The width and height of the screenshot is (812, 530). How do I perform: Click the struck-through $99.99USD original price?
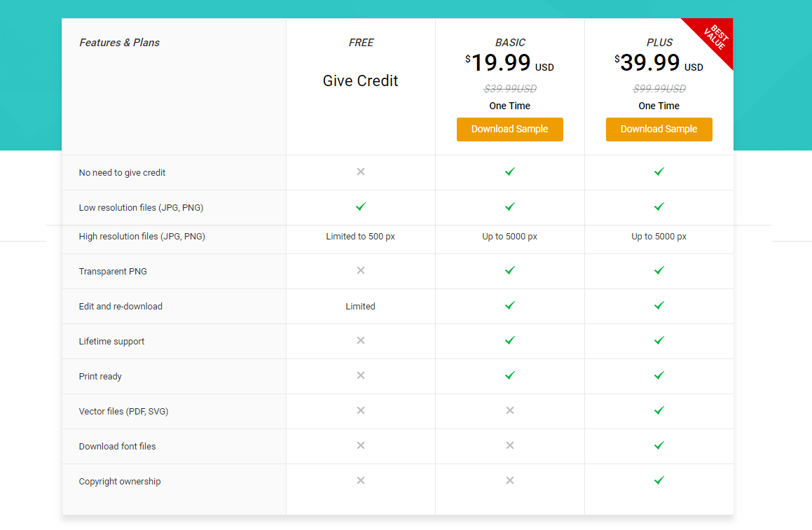click(x=659, y=89)
